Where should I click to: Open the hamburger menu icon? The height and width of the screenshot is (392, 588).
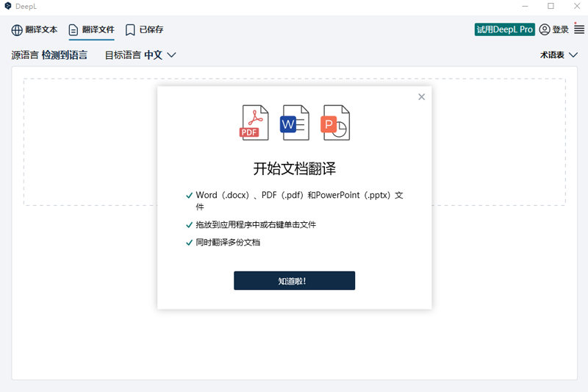[579, 29]
